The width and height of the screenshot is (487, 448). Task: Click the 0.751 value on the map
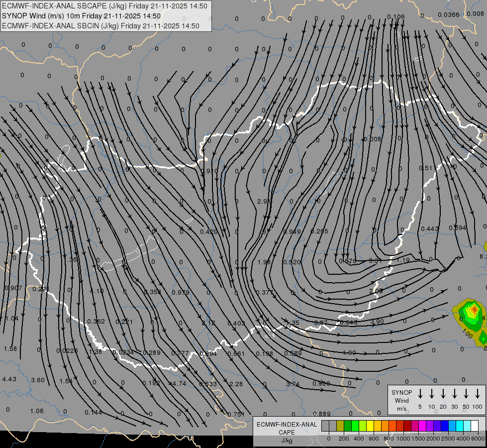(236, 415)
